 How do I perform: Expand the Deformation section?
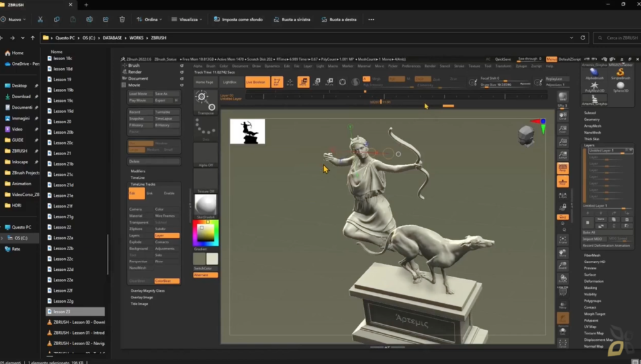click(x=593, y=281)
